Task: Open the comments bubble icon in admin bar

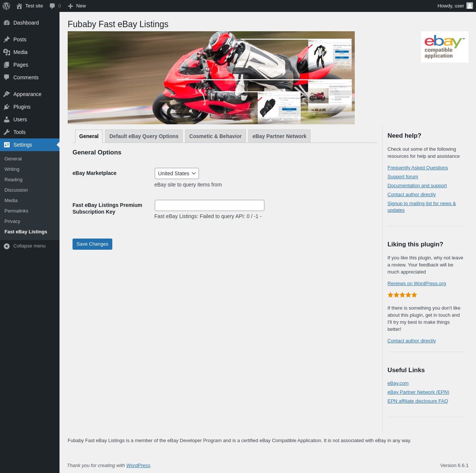Action: click(x=52, y=6)
